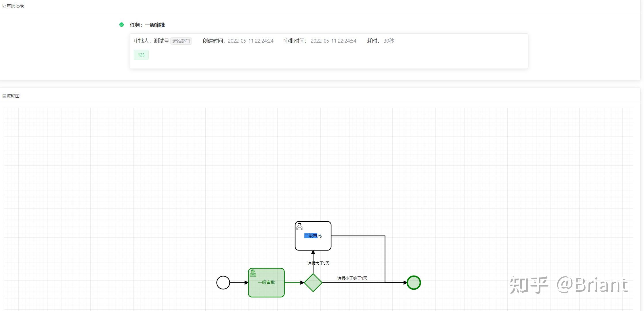Click the 请假大于3天 flow label
Image resolution: width=644 pixels, height=311 pixels.
(318, 263)
